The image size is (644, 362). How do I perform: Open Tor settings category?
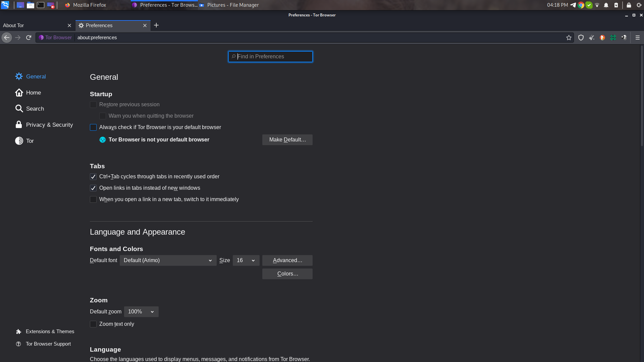click(24, 141)
